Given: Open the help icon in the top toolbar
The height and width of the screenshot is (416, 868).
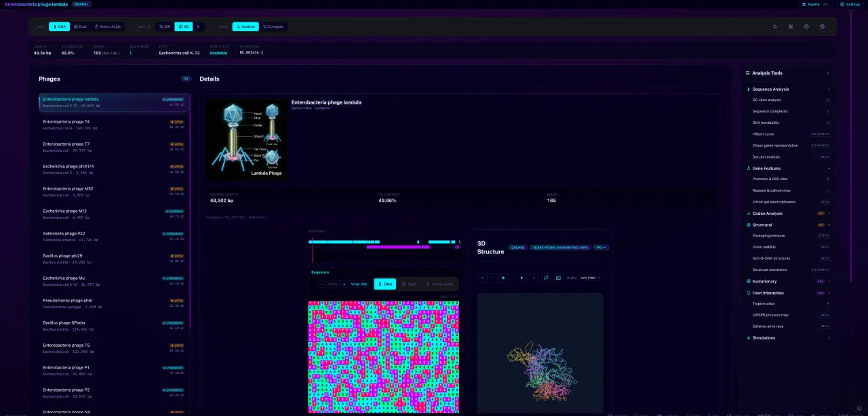Looking at the screenshot, I should click(806, 26).
